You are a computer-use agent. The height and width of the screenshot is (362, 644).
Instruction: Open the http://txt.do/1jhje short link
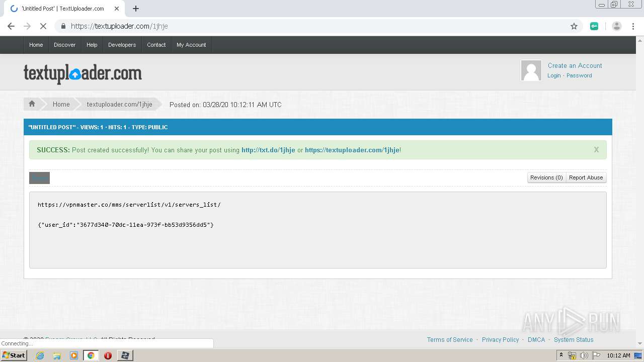268,150
